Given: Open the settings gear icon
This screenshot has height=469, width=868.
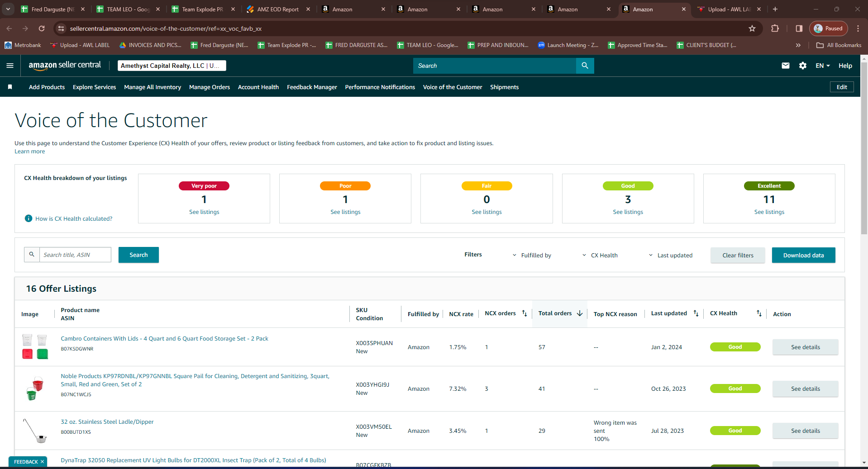Looking at the screenshot, I should (x=803, y=66).
